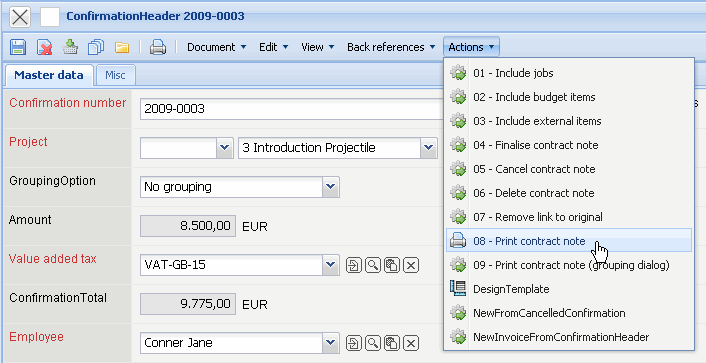Open the Employee Conner Jane dropdown arrow
The width and height of the screenshot is (706, 363).
click(x=331, y=343)
